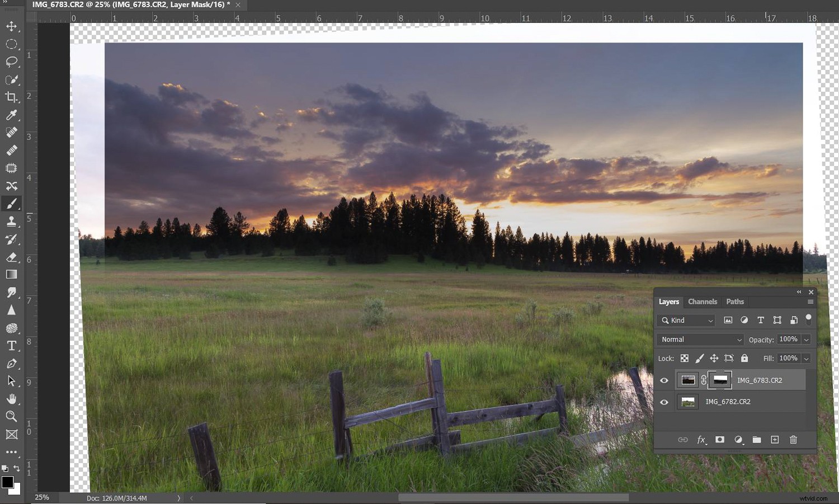Hide the IMG_6782.CR2 layer
Screen dimensions: 839x504
point(664,402)
